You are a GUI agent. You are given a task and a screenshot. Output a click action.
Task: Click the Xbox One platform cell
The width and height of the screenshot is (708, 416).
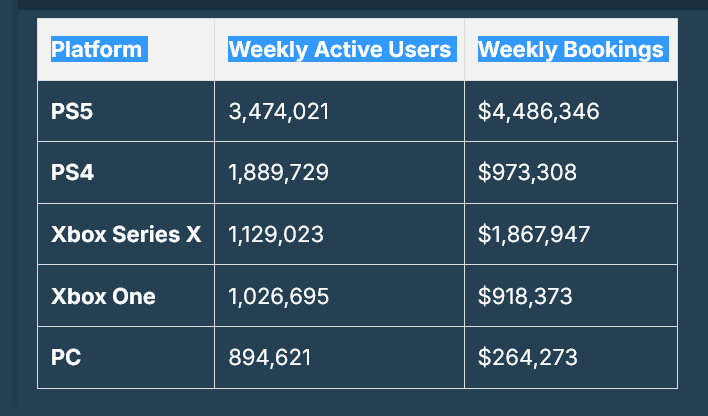coord(103,297)
